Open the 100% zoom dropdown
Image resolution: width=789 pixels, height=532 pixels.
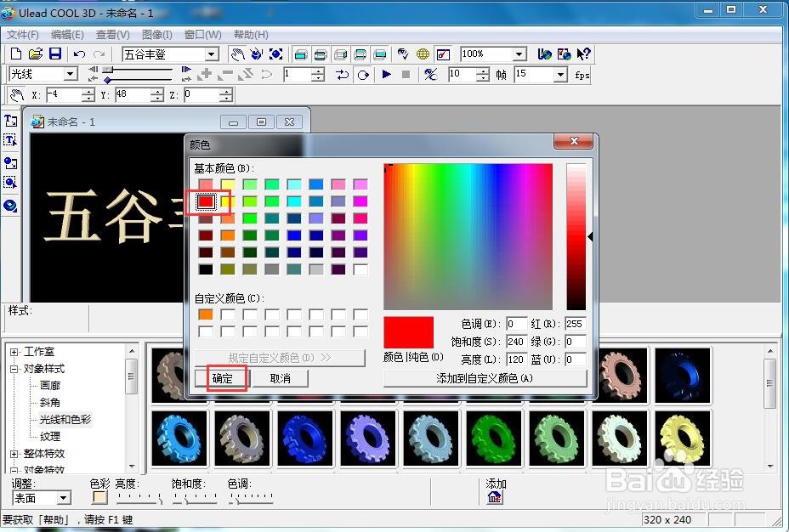[519, 54]
